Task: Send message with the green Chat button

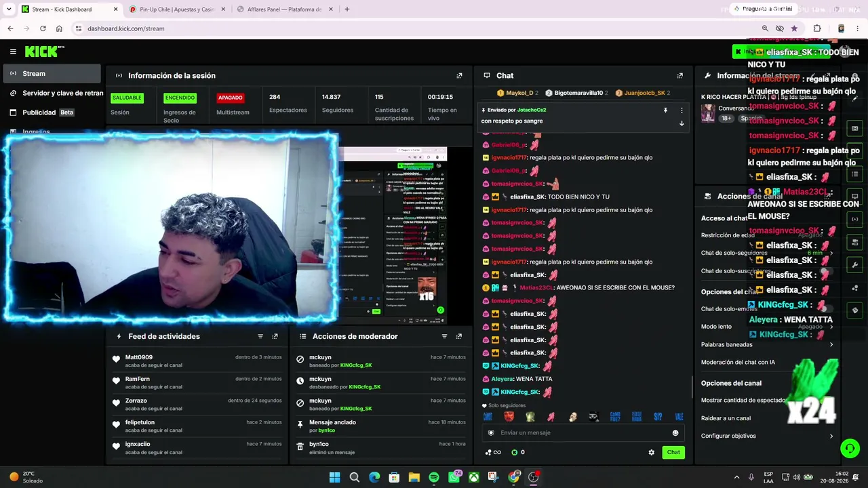Action: (x=673, y=452)
